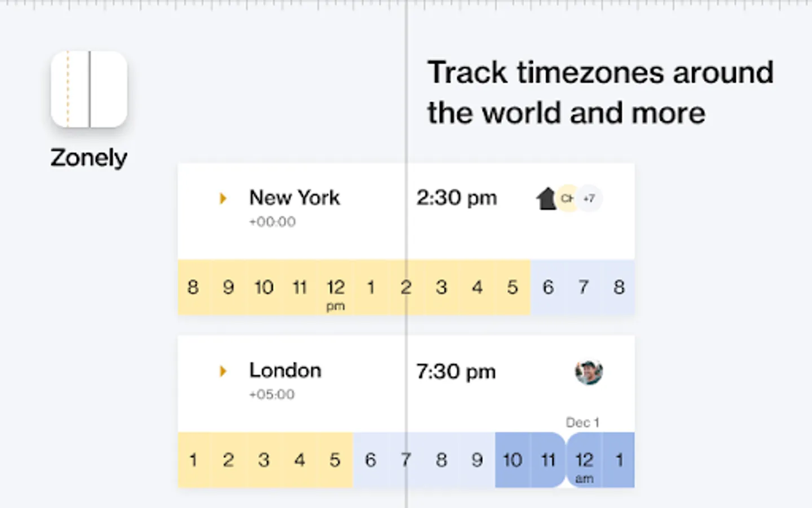Expand the New York timezone row
This screenshot has width=812, height=508.
click(x=223, y=198)
